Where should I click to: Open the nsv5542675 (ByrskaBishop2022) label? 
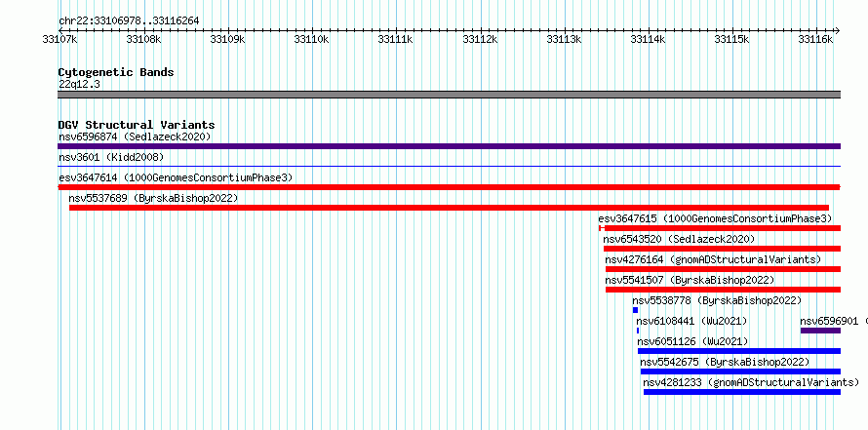[x=726, y=362]
